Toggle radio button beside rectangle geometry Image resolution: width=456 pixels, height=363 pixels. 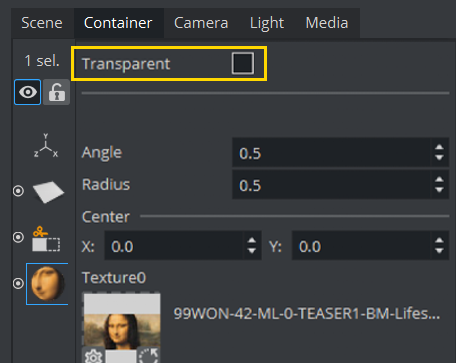[18, 191]
